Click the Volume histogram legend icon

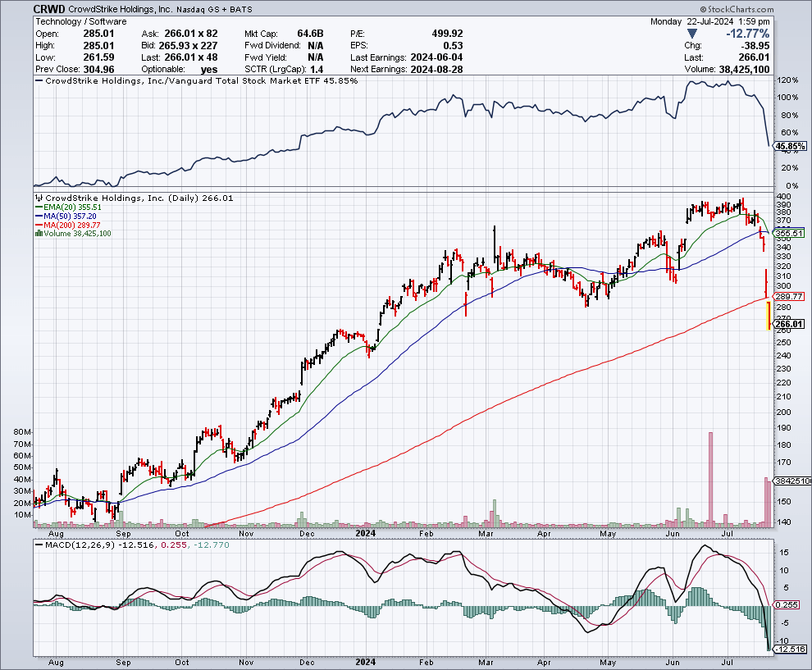point(38,233)
